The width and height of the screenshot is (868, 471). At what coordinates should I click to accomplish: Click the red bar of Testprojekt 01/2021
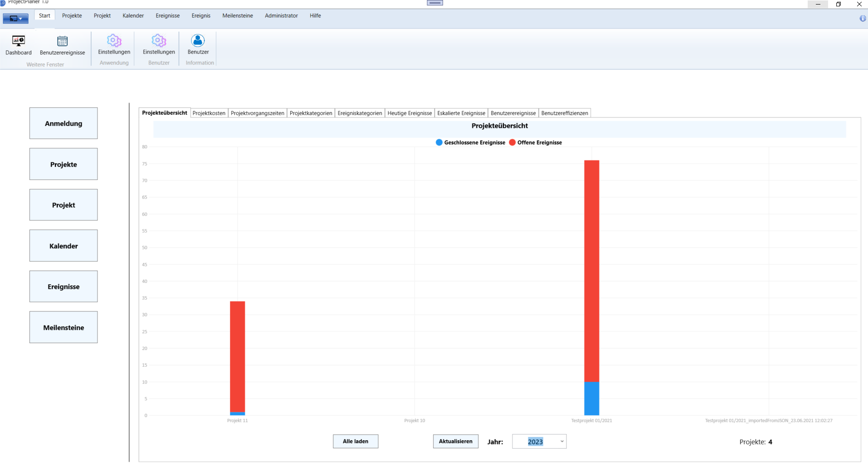(592, 271)
